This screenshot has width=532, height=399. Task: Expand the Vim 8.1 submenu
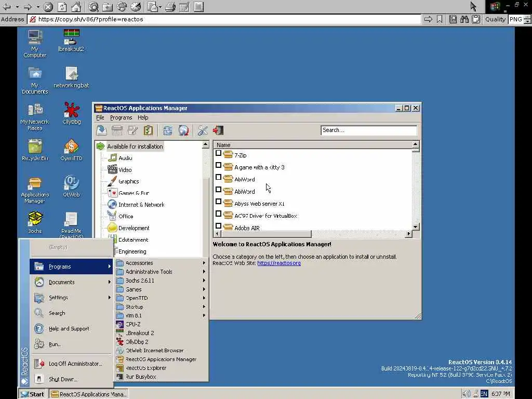point(161,315)
